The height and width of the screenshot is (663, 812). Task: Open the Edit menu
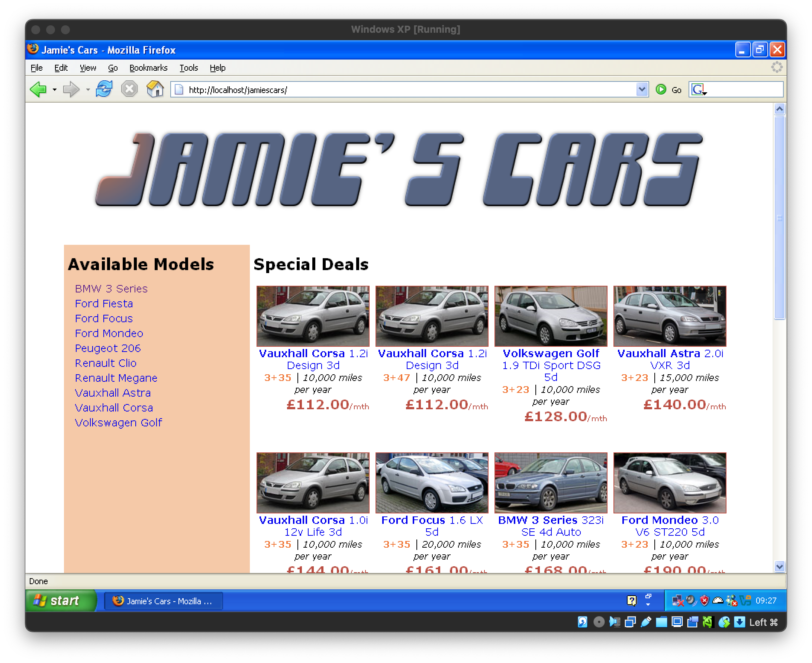pos(61,68)
